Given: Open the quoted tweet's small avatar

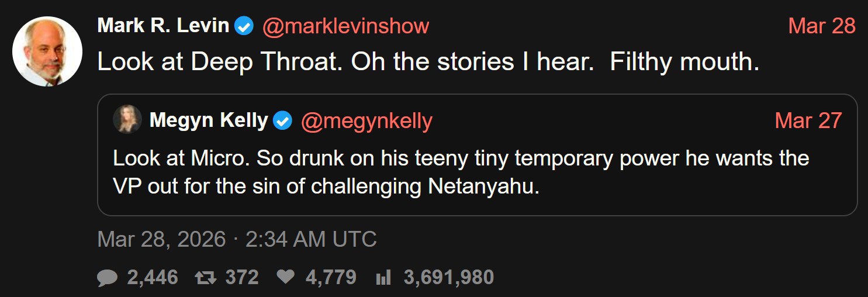Looking at the screenshot, I should (x=127, y=120).
